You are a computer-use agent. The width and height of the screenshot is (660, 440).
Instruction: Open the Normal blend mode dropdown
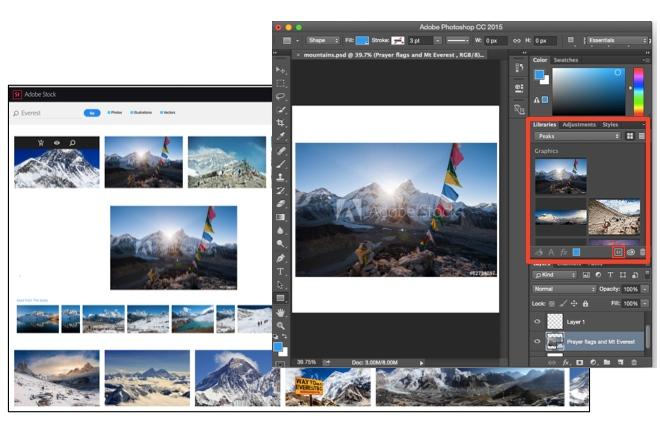[x=564, y=289]
